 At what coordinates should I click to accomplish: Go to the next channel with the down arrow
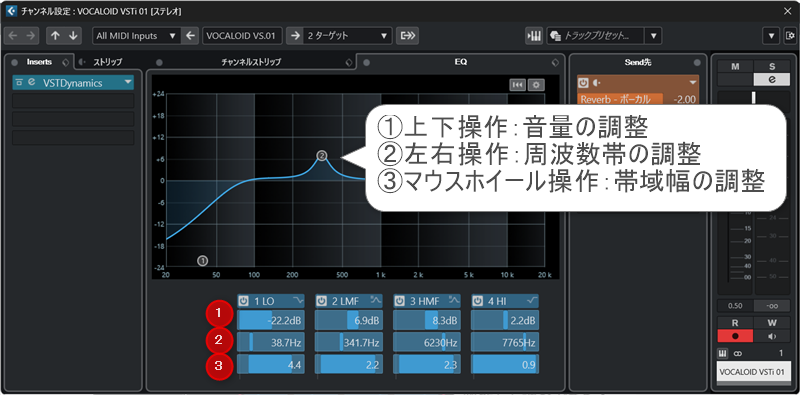[x=73, y=36]
